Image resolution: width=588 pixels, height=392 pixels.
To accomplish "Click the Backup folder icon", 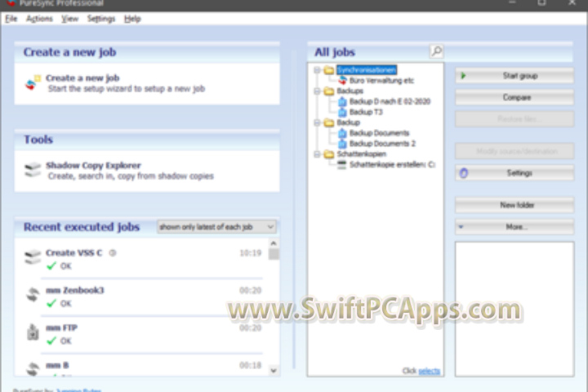I will pyautogui.click(x=329, y=122).
